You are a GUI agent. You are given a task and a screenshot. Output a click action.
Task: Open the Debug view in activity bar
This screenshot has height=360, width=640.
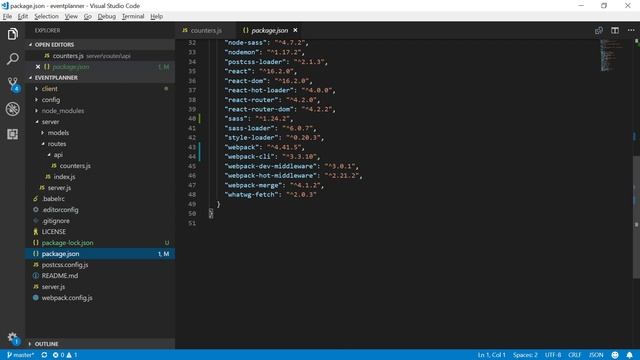13,109
